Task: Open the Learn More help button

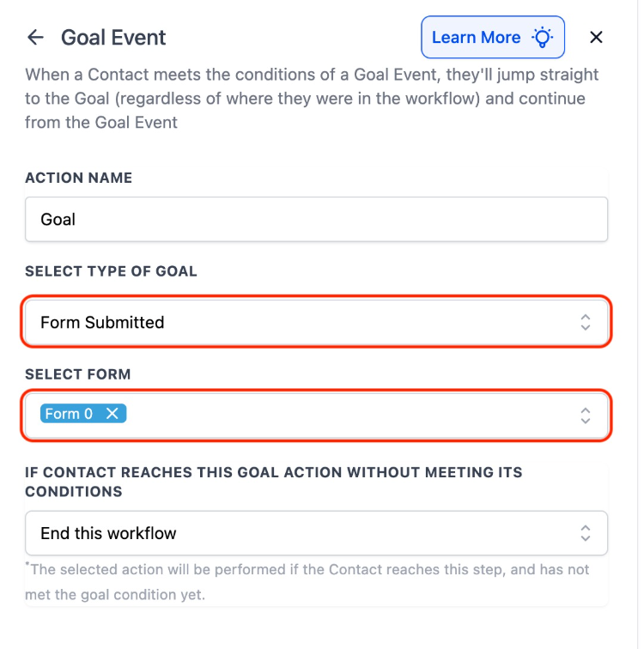Action: pyautogui.click(x=477, y=38)
